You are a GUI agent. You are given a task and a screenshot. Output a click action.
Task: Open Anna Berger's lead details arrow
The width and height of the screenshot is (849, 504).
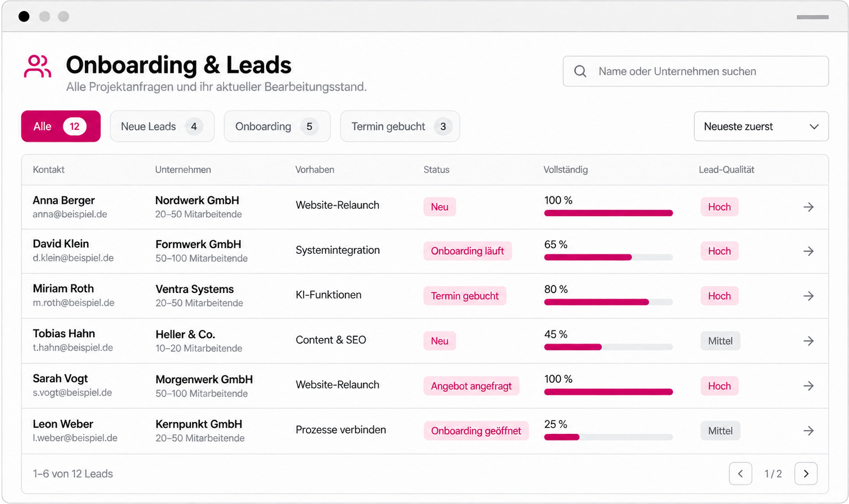(809, 207)
